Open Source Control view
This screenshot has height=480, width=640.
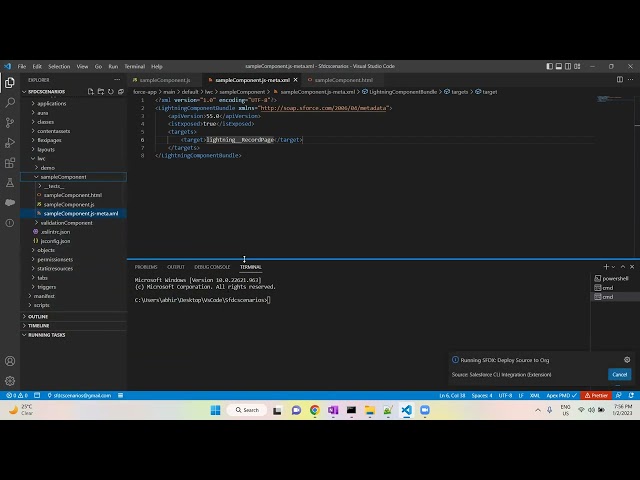tap(10, 123)
